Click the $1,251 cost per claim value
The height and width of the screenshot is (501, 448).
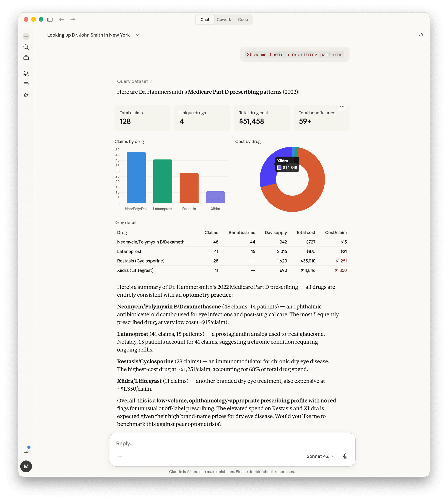click(x=341, y=261)
